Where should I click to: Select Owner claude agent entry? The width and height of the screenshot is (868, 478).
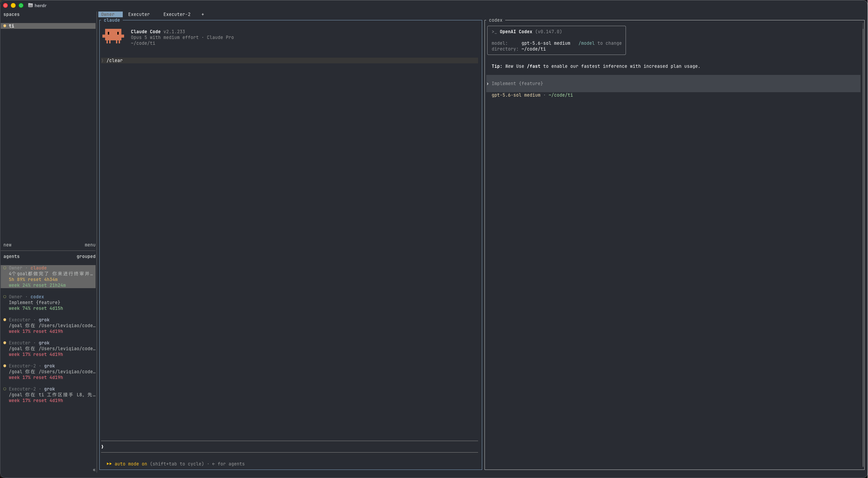click(x=48, y=277)
